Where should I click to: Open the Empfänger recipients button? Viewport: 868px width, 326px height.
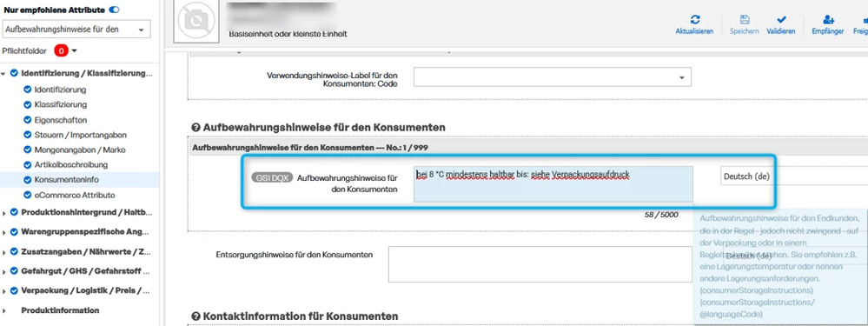827,25
